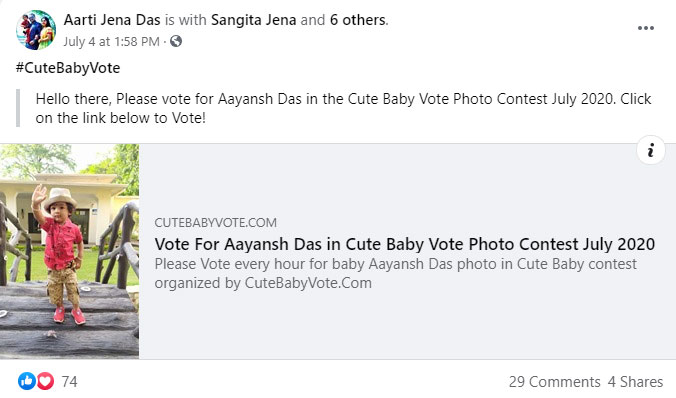View the 4 Shares list
Viewport: 676px width, 398px height.
coord(635,382)
